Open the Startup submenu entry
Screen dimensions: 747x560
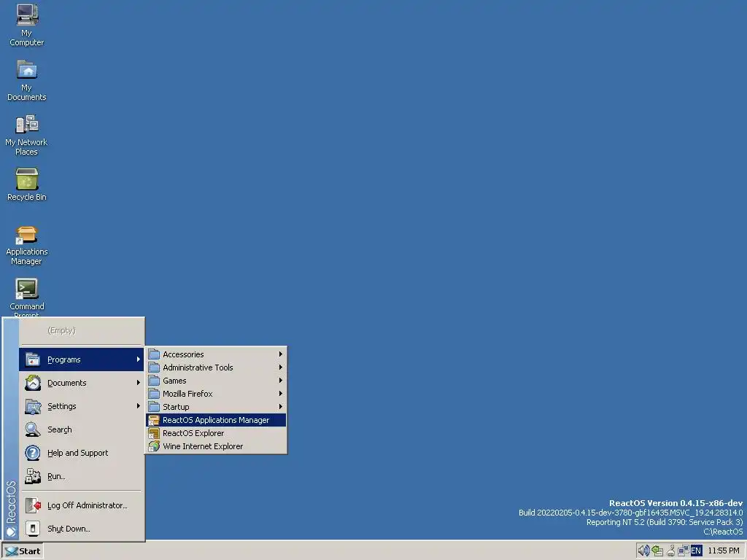(216, 407)
